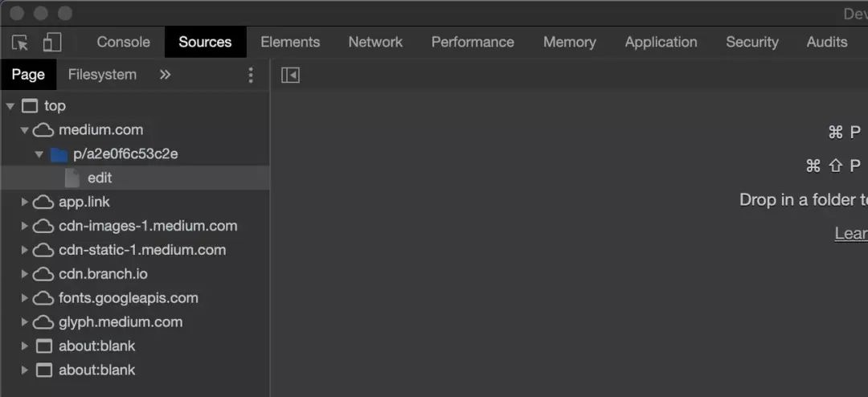868x397 pixels.
Task: Collapse the top frame tree
Action: tap(10, 106)
